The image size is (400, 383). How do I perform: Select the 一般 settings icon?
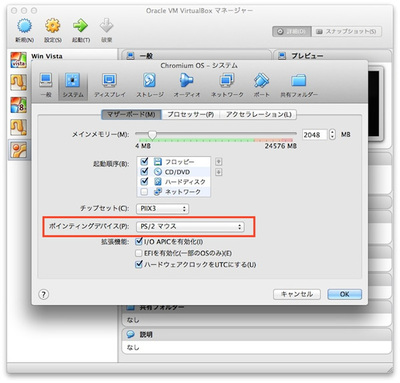46,80
